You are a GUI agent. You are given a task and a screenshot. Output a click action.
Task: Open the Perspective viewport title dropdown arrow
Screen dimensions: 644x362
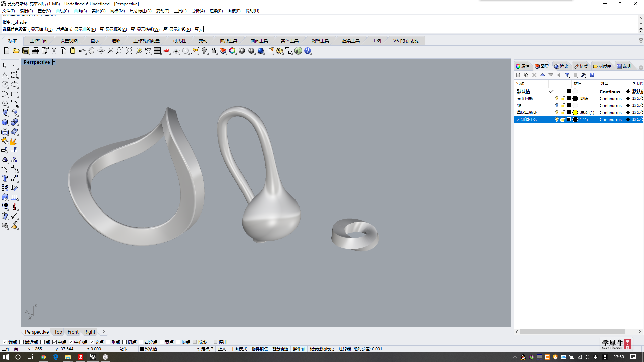point(54,62)
